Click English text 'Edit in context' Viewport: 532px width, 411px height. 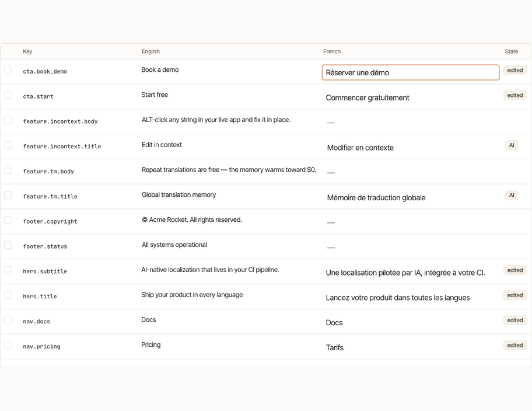click(162, 145)
